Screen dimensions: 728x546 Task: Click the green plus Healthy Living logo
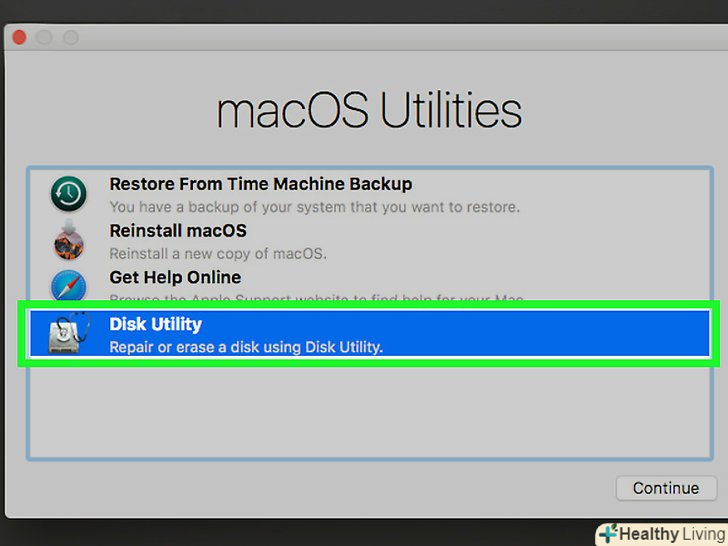pos(608,534)
